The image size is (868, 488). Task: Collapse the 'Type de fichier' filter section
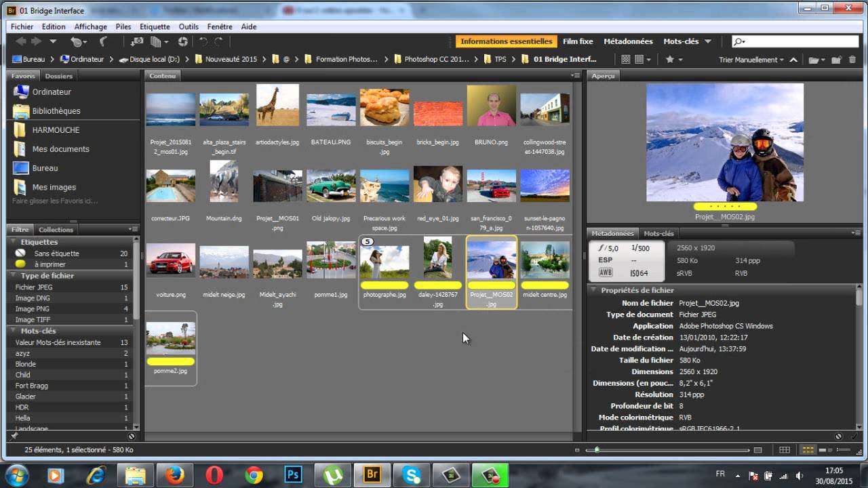tap(14, 276)
